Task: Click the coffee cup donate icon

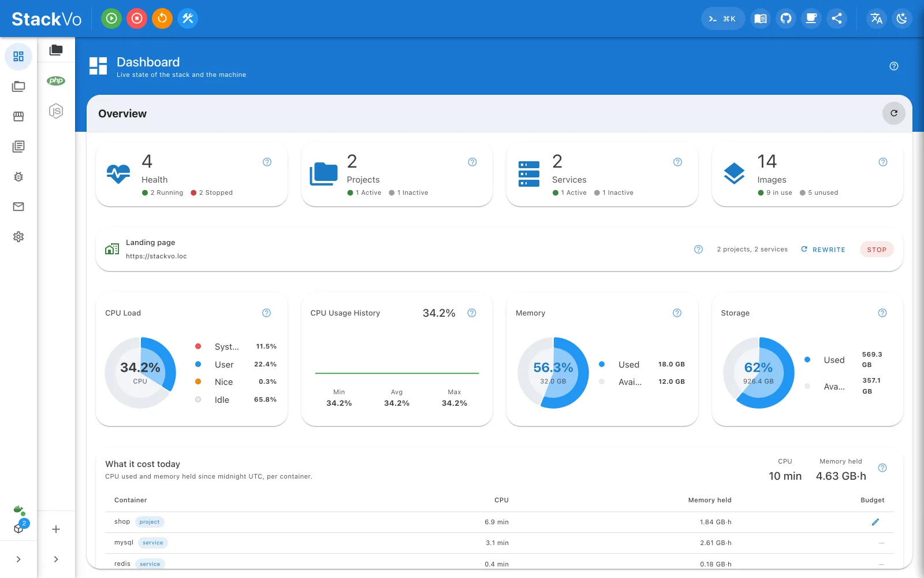Action: coord(811,18)
